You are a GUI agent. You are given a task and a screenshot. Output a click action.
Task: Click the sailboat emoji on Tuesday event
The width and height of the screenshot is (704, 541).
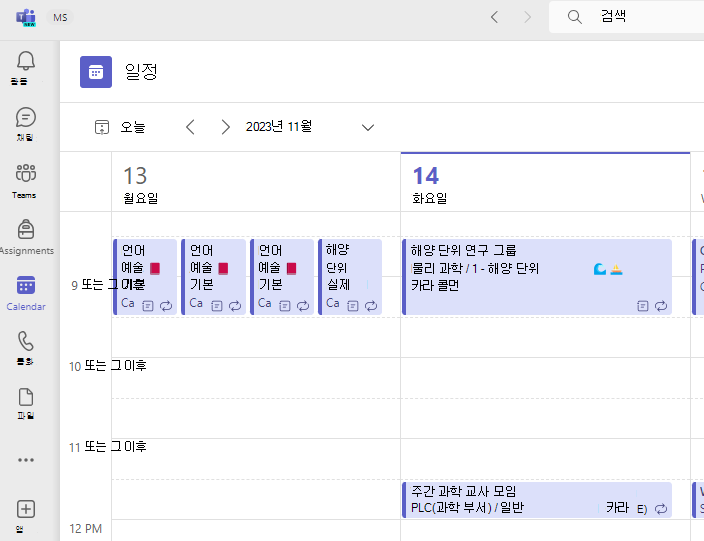pyautogui.click(x=616, y=269)
